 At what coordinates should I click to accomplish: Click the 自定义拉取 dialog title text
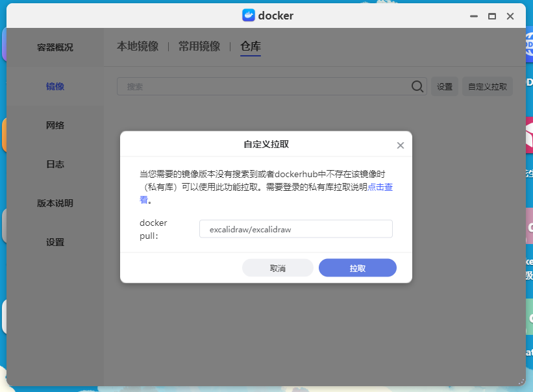click(x=266, y=144)
